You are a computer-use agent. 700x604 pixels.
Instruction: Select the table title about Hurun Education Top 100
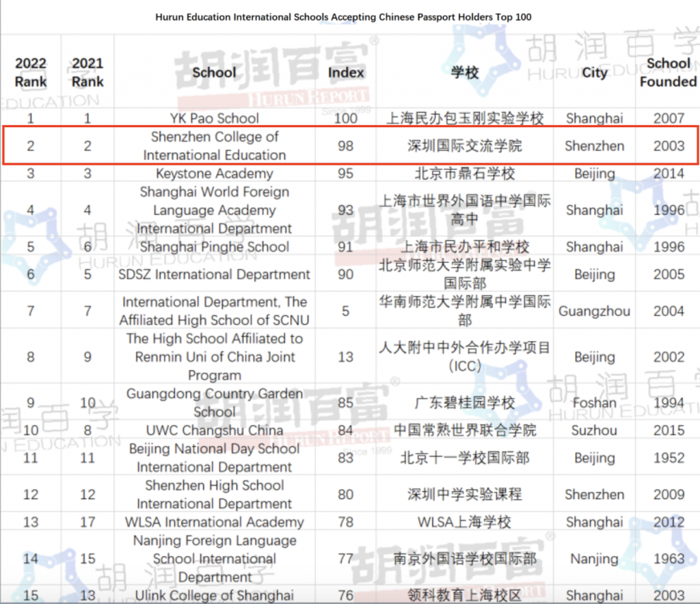click(343, 17)
